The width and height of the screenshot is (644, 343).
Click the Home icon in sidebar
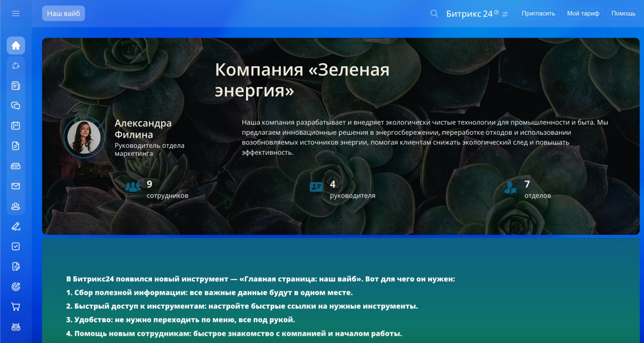pos(16,46)
